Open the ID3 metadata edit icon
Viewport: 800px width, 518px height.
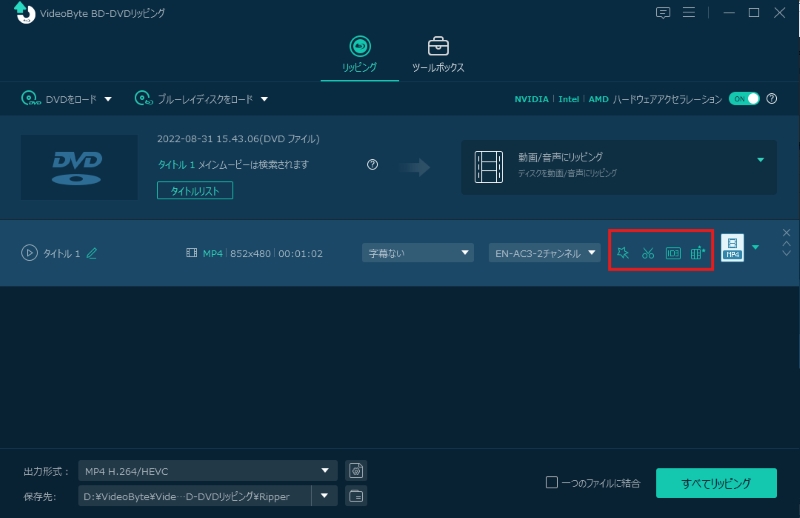[x=673, y=253]
